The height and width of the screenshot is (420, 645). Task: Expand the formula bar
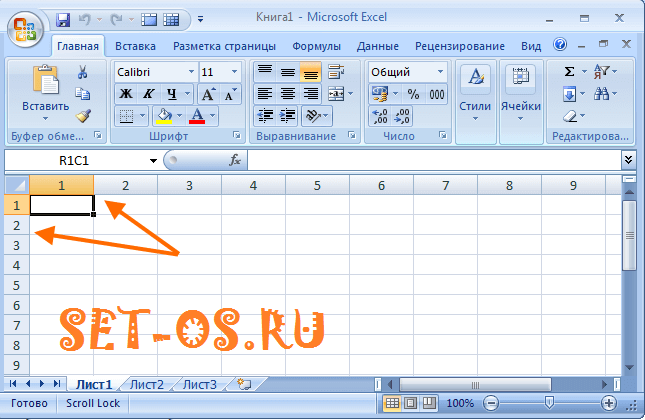click(x=628, y=160)
